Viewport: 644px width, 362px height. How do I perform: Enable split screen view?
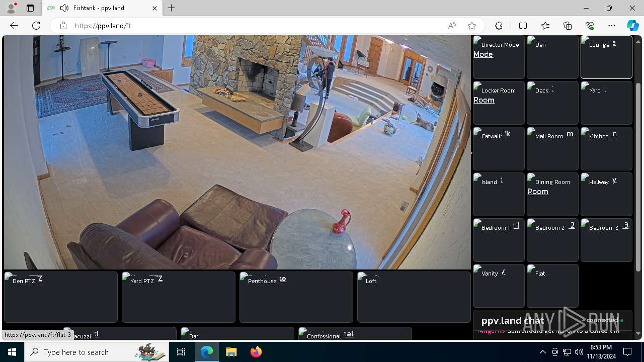pyautogui.click(x=523, y=26)
